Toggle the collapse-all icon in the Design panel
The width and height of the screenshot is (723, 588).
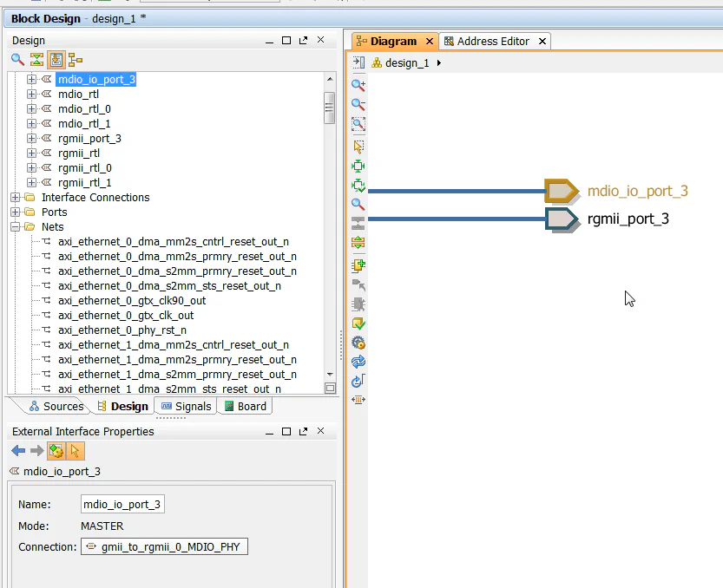[36, 60]
